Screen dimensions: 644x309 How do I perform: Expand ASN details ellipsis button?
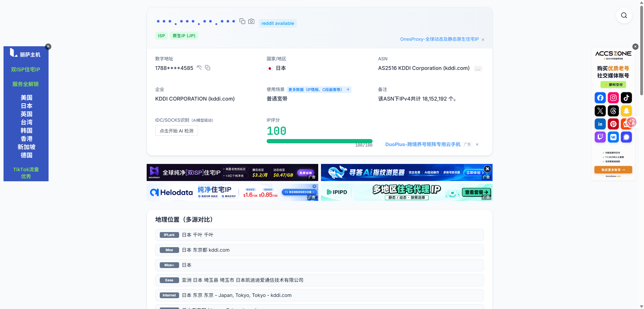pyautogui.click(x=478, y=69)
